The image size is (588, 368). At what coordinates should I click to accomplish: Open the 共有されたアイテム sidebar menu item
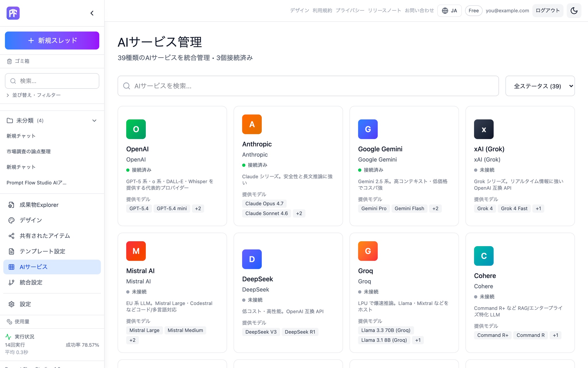click(x=52, y=236)
